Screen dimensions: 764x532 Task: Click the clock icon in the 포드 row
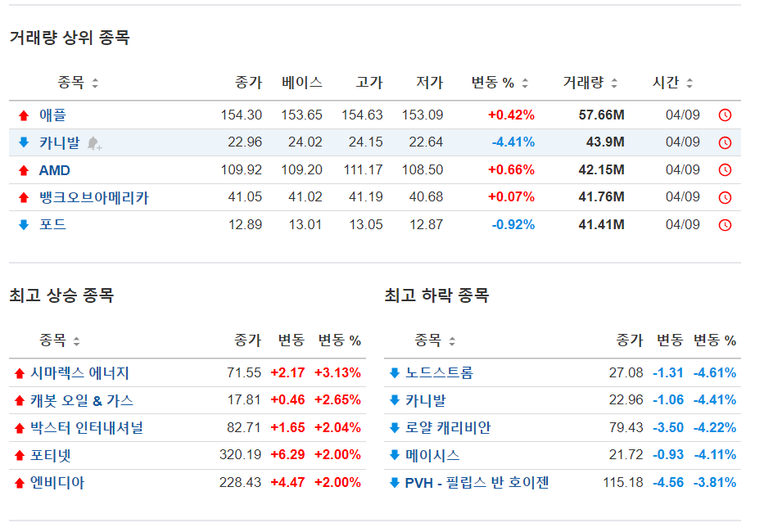point(725,225)
